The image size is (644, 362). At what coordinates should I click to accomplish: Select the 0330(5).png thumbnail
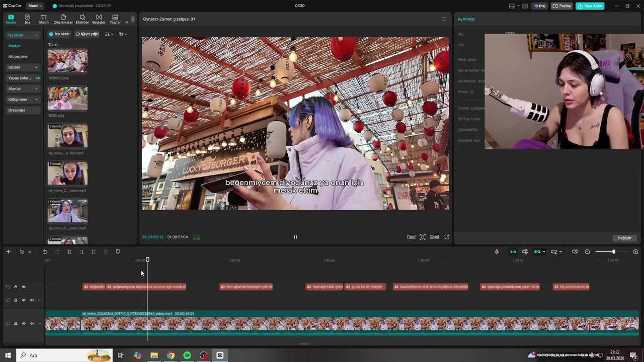pos(67,61)
